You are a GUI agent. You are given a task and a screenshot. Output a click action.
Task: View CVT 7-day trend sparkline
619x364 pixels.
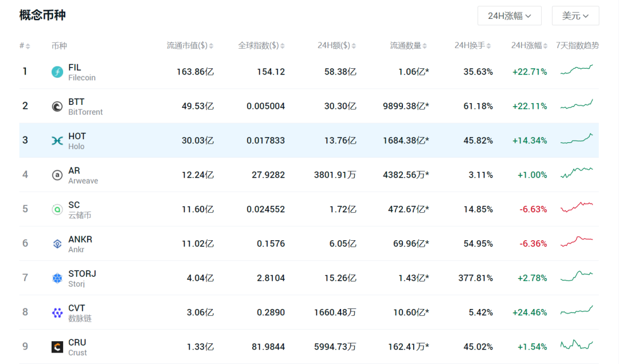coord(577,310)
